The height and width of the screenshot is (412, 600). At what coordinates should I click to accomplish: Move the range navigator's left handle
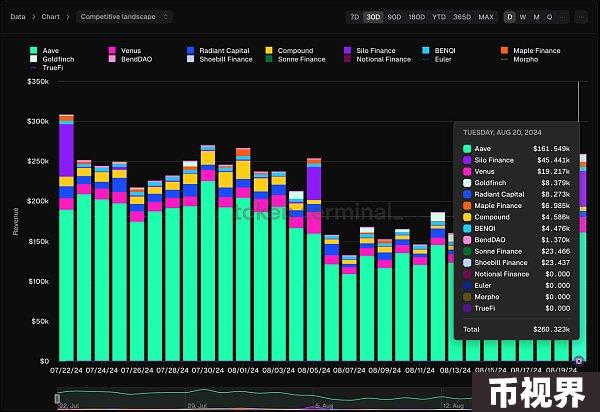click(x=57, y=398)
